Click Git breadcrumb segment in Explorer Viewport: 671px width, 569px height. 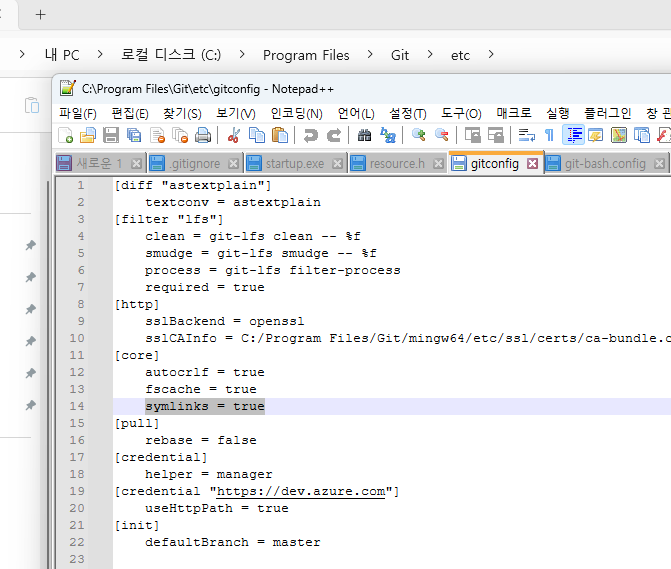pyautogui.click(x=400, y=55)
